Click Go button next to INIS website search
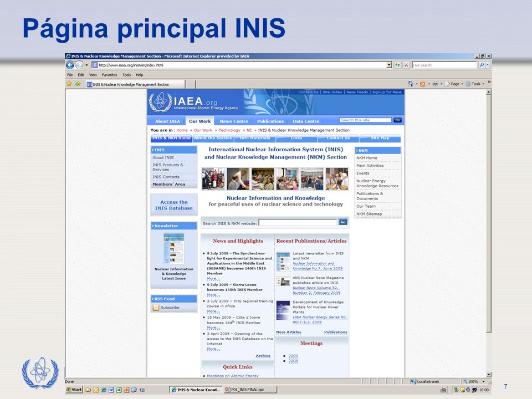Screen dimensions: 532x399 pos(343,222)
